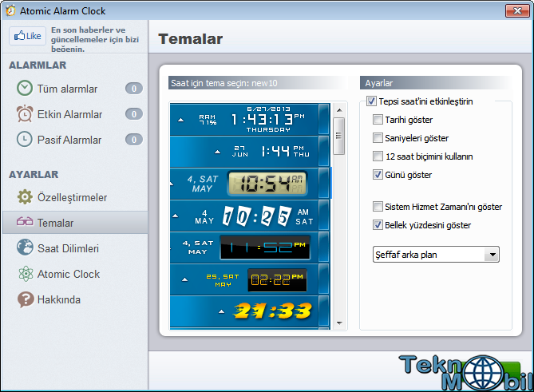Screen dimensions: 534x392
Task: Click the tray arrow in the 02:22 theme
Action: (x=184, y=279)
